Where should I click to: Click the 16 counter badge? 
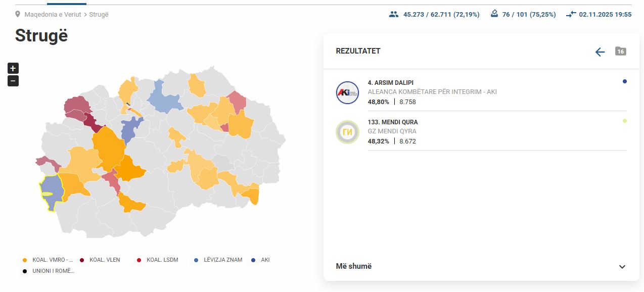pos(620,51)
